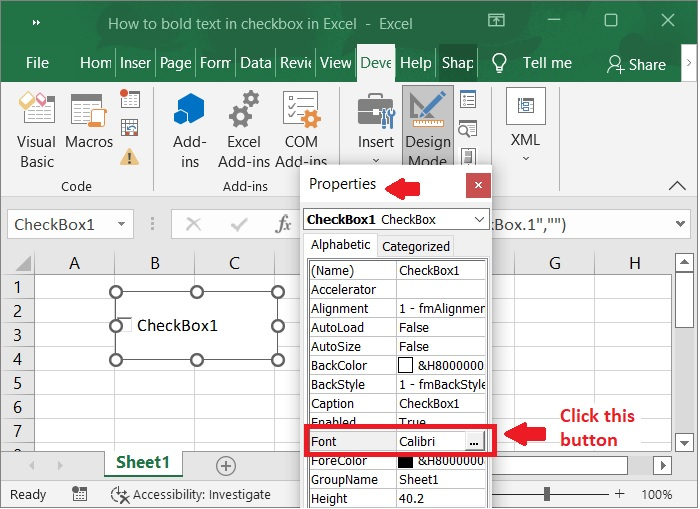Click the zoom slider handle
This screenshot has width=700, height=509.
(x=547, y=493)
